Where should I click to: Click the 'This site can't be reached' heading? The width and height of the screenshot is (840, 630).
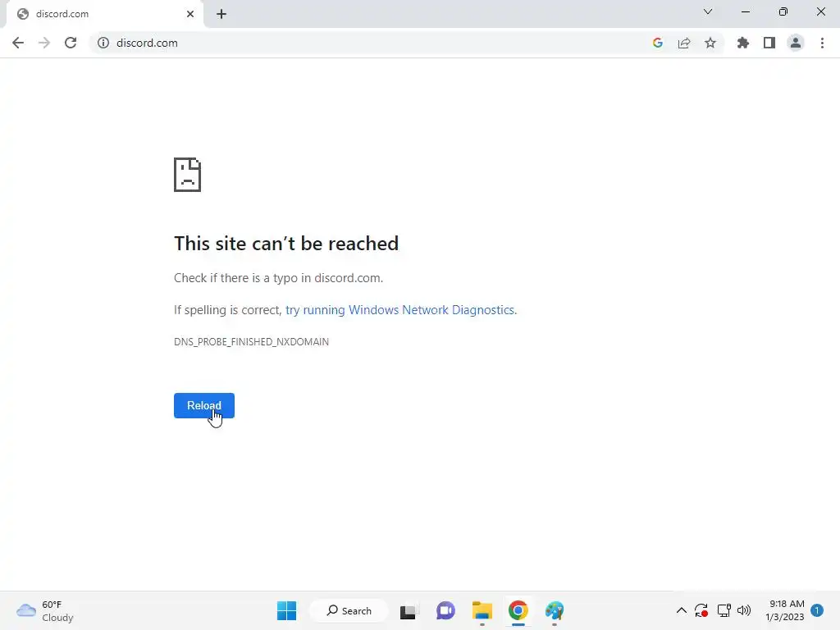[x=286, y=244]
